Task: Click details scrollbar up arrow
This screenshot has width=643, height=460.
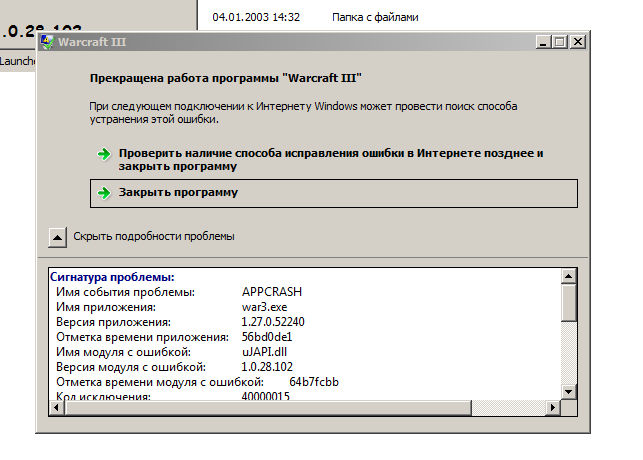Action: pyautogui.click(x=568, y=276)
